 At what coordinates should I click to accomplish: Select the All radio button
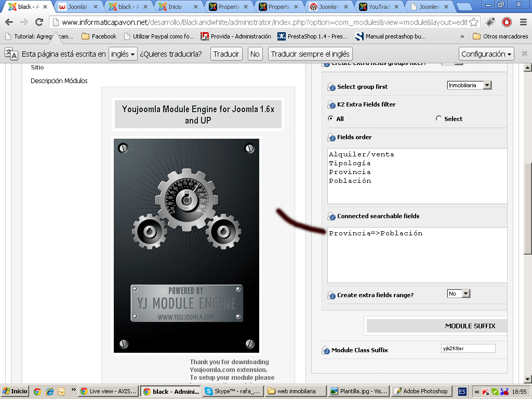pos(330,118)
